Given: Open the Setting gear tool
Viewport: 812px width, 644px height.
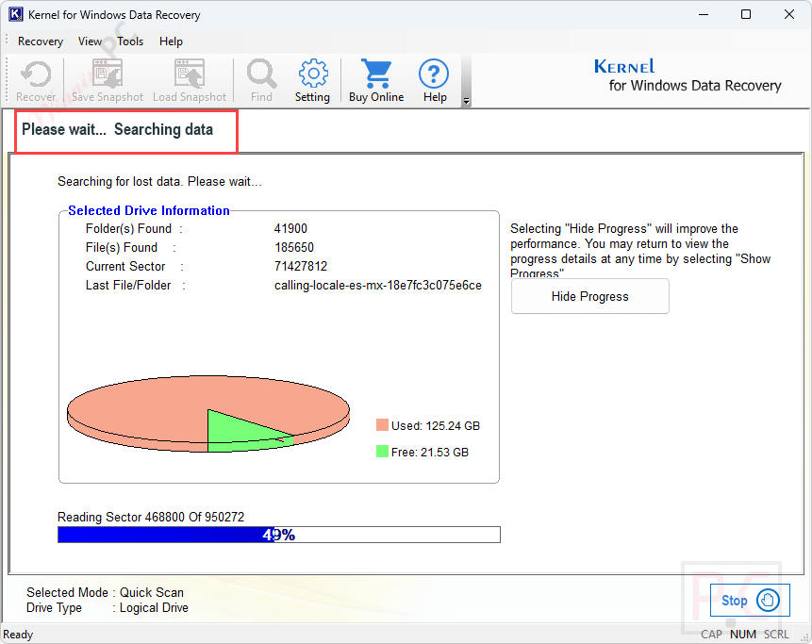Looking at the screenshot, I should click(313, 80).
